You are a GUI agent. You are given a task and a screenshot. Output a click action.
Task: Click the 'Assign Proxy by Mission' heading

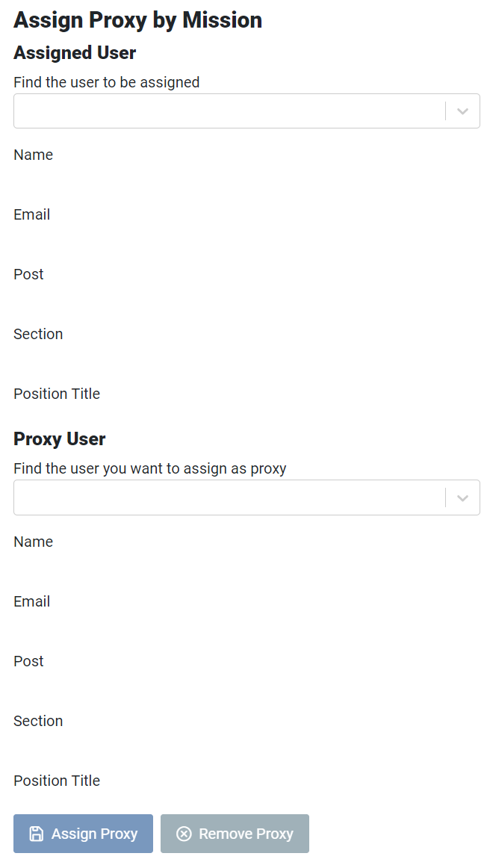click(x=138, y=20)
